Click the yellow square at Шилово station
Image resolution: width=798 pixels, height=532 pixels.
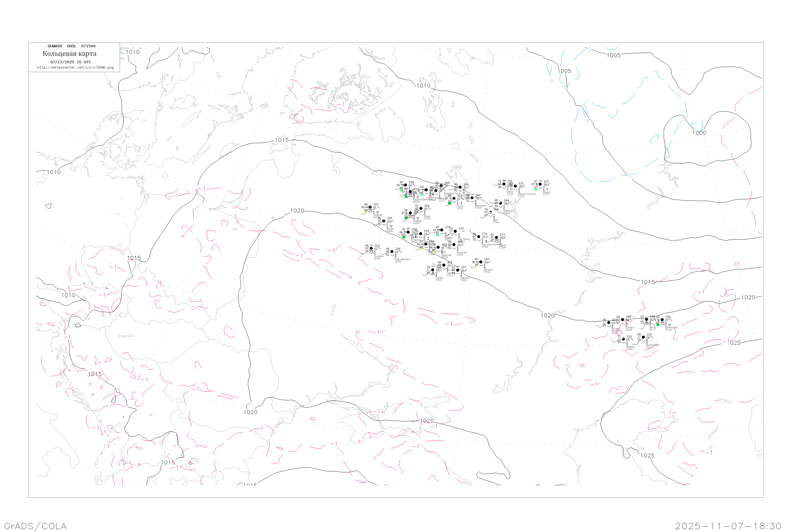[476, 267]
